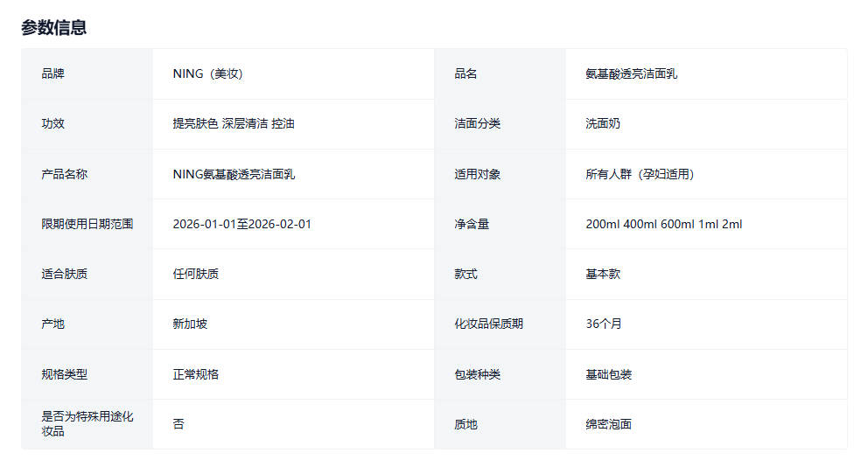Click the 品牌 label cell

coord(53,73)
